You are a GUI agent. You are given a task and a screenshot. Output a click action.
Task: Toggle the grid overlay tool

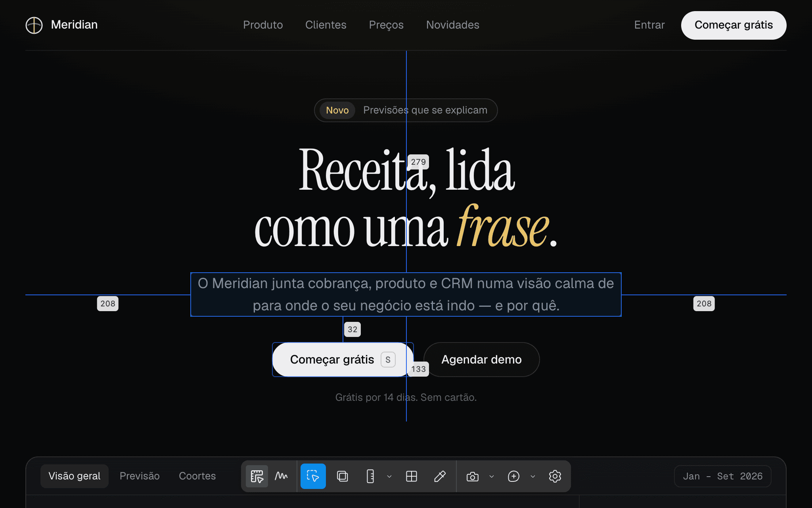[412, 476]
